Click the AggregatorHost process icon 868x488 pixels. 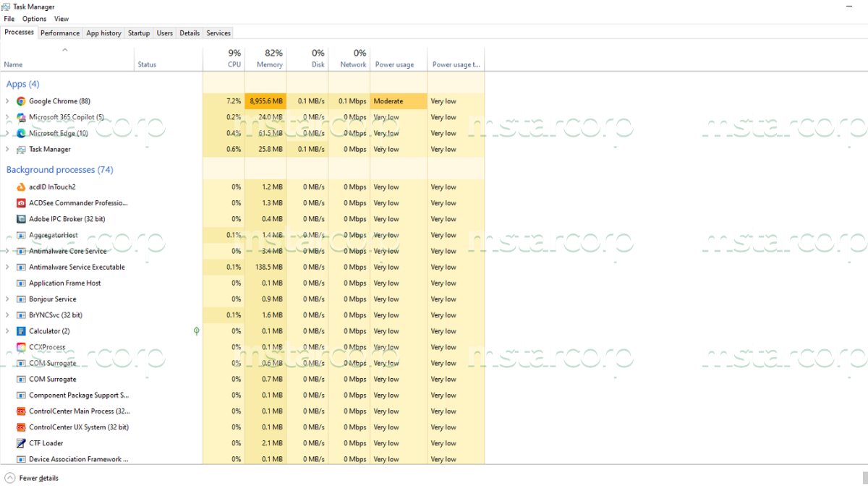click(21, 235)
